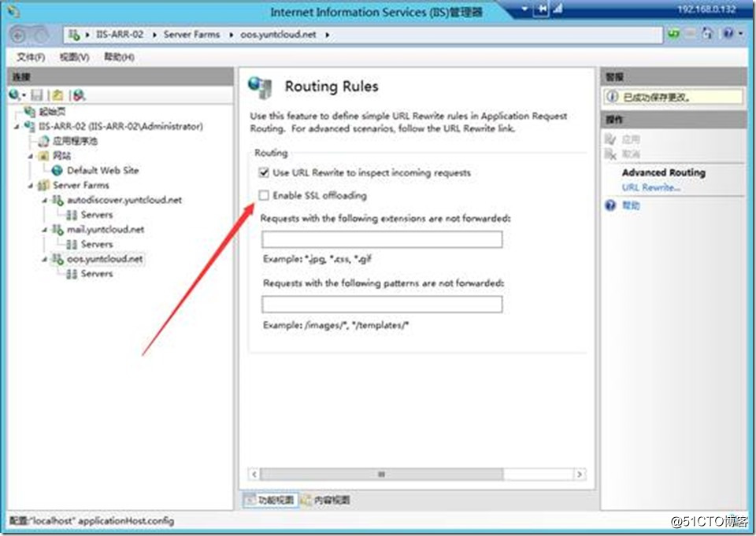Click the 取消 Cancel action
The image size is (756, 536).
click(631, 153)
